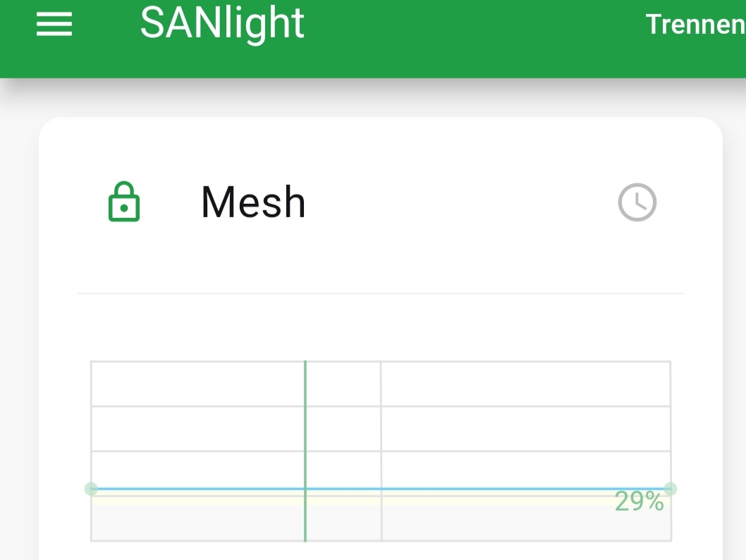Screen dimensions: 746x560
Task: Click the divider line under the Mesh header
Action: point(381,293)
